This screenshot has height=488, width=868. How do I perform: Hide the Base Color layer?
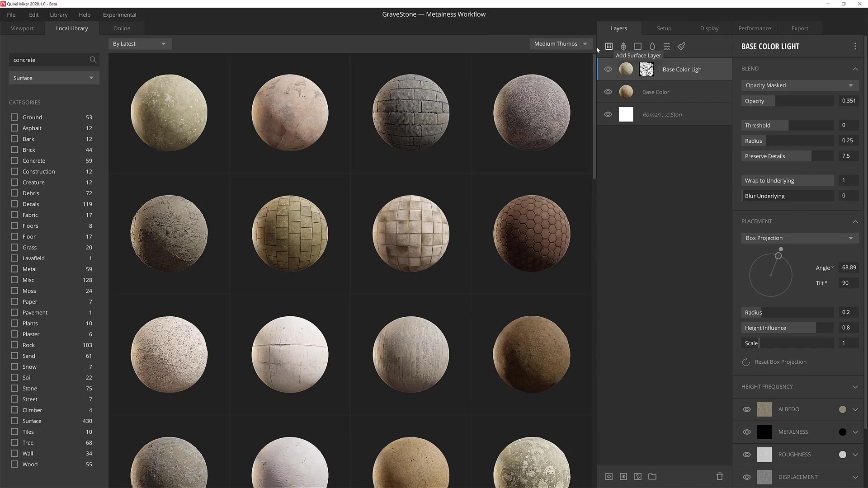coord(608,91)
